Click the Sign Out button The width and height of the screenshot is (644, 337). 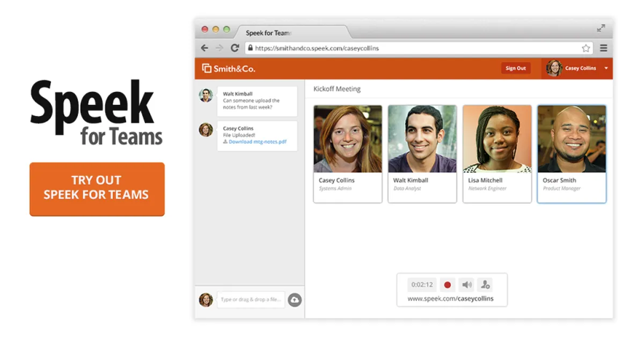pyautogui.click(x=515, y=68)
